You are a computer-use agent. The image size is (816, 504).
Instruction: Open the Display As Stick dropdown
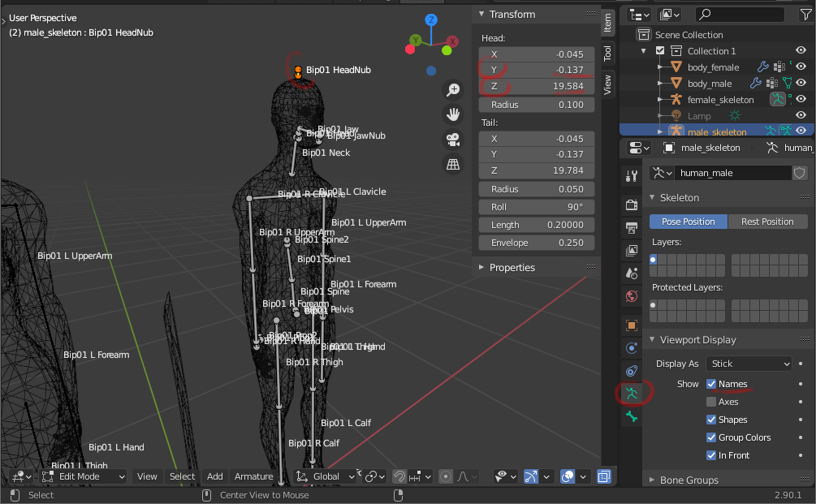748,364
